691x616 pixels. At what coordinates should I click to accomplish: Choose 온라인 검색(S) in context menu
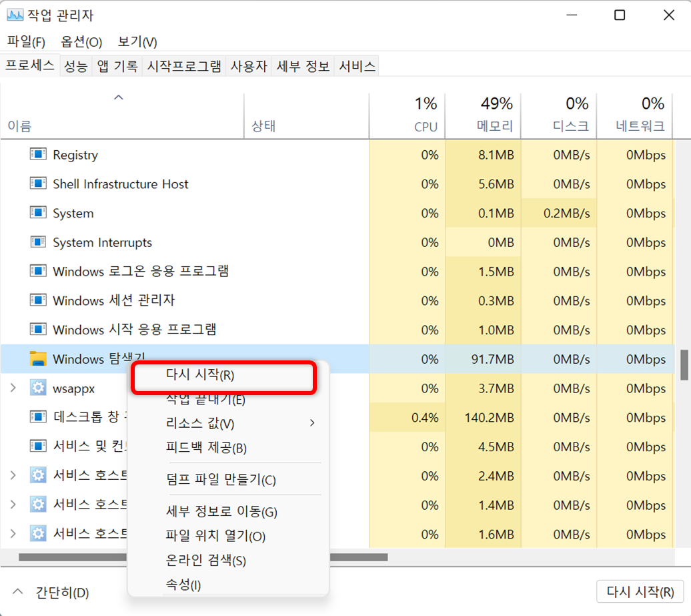pos(228,561)
